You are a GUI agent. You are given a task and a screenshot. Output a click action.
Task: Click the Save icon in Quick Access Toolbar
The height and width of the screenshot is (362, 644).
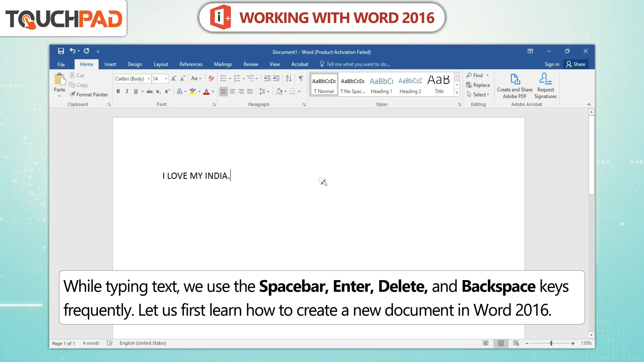click(x=61, y=51)
